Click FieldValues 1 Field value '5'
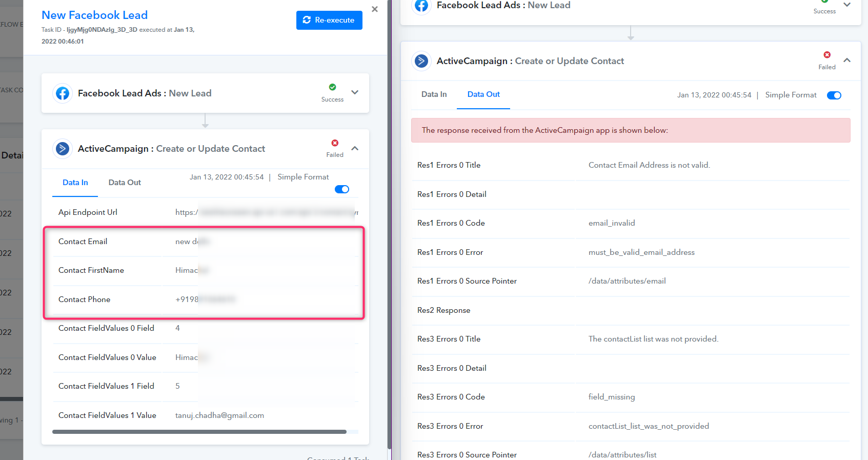Image resolution: width=868 pixels, height=460 pixels. pyautogui.click(x=177, y=386)
